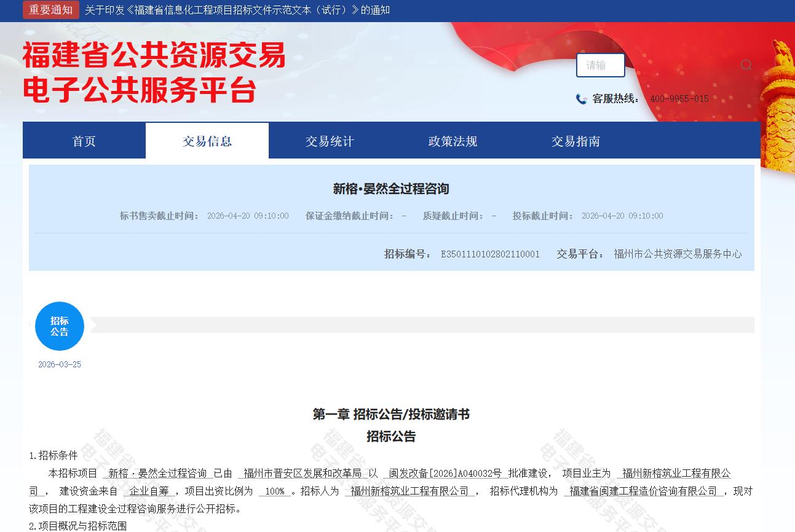
Task: Click underlined 福建省闽建工程造价咨询有限公司 agency name
Action: pyautogui.click(x=643, y=491)
